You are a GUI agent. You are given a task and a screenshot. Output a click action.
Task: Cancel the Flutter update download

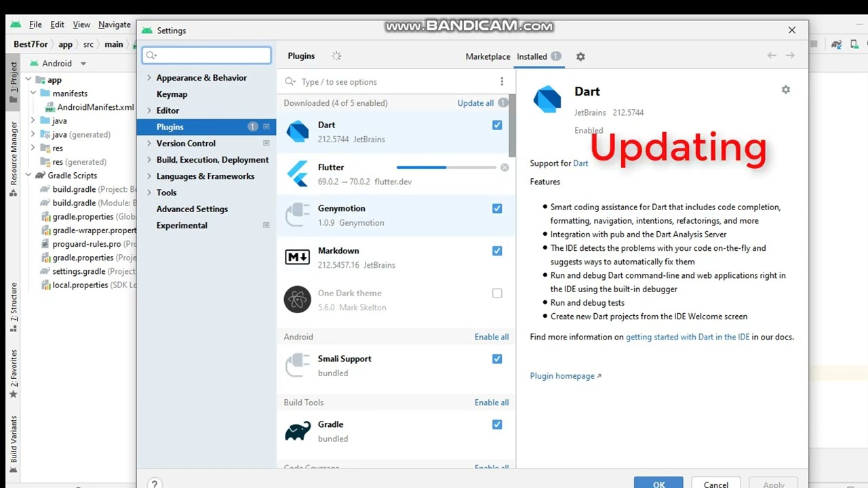(505, 167)
